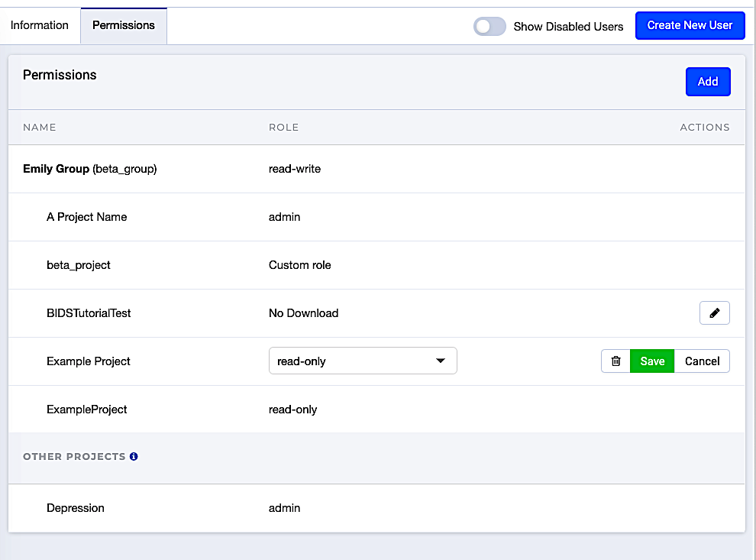Delete the Example Project permission via trash icon
The width and height of the screenshot is (756, 560).
click(615, 361)
